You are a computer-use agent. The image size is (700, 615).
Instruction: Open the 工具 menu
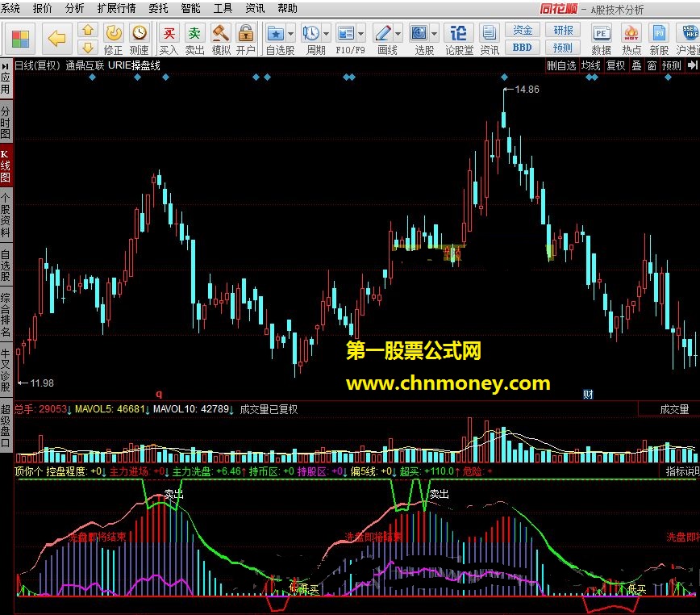tap(223, 8)
